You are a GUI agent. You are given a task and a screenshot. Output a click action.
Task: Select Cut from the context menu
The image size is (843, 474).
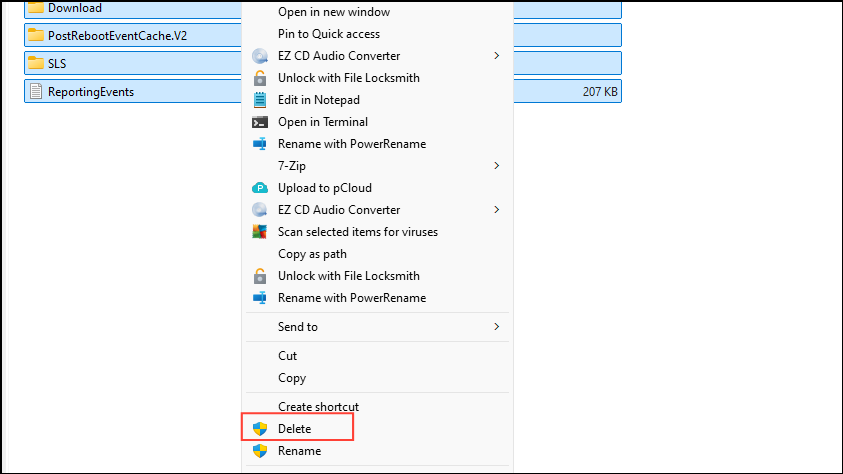(x=288, y=356)
